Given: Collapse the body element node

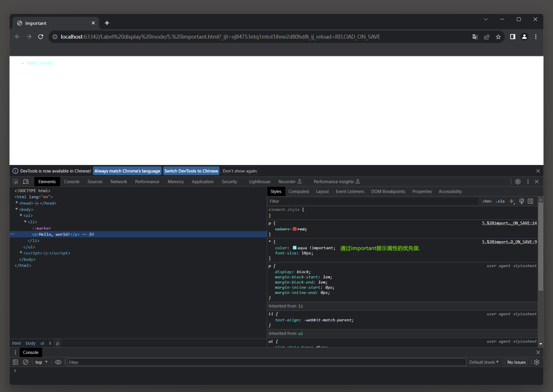Looking at the screenshot, I should [17, 209].
